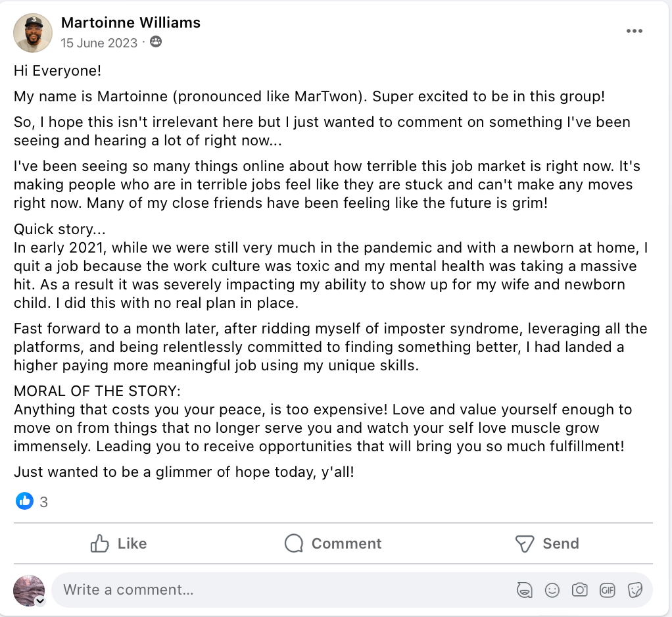
Task: Click the 'MORAL OF THE STORY:' text
Action: tap(97, 391)
